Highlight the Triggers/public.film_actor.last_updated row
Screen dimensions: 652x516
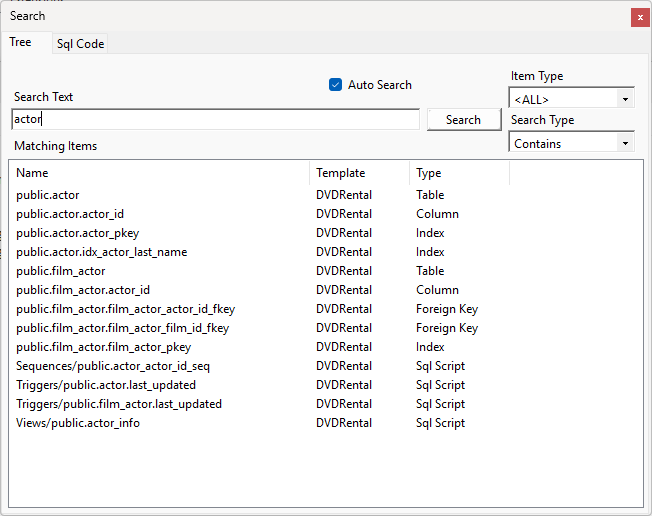pyautogui.click(x=119, y=404)
